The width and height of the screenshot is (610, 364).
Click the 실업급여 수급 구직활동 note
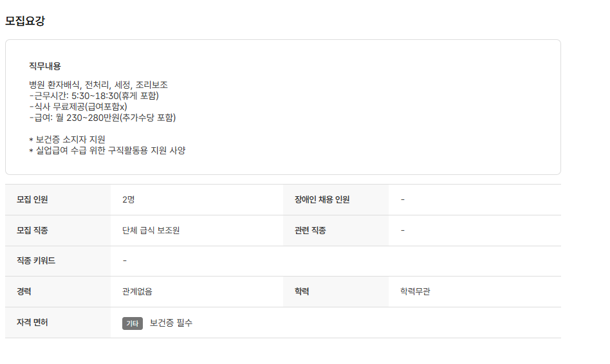pos(107,150)
